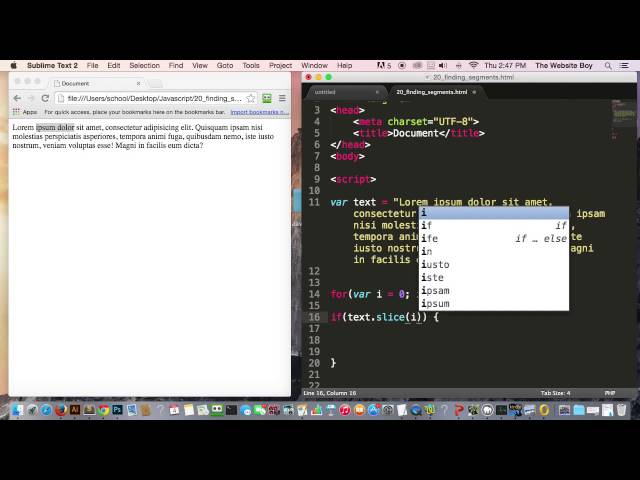Open iBooks from the Dock
Image resolution: width=640 pixels, height=480 pixels.
tap(359, 410)
